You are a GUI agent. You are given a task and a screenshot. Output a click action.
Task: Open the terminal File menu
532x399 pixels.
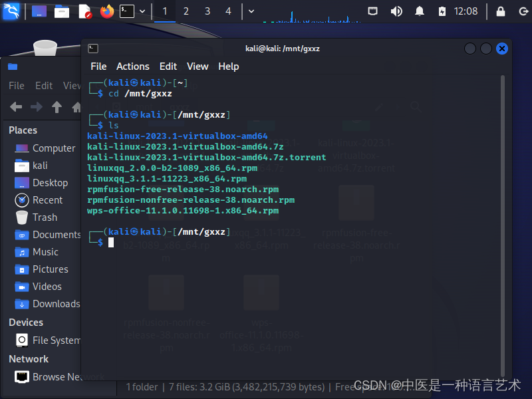tap(98, 66)
